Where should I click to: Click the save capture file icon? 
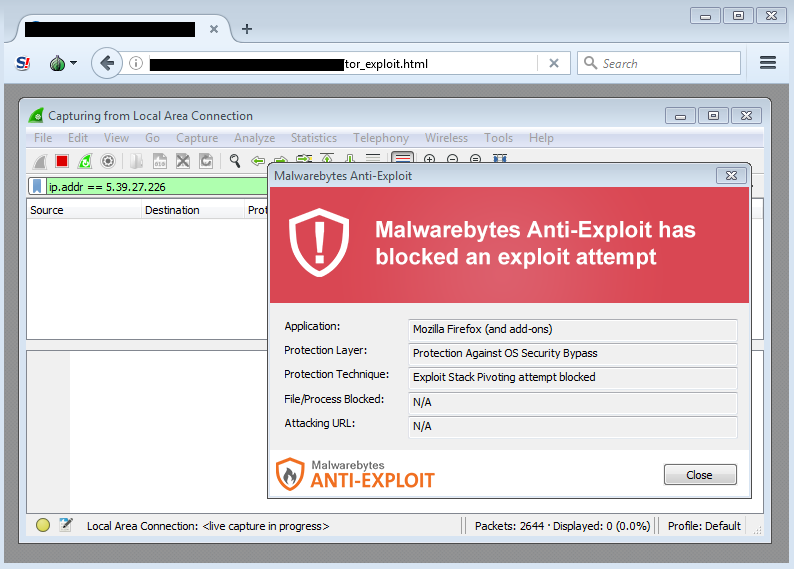(160, 161)
